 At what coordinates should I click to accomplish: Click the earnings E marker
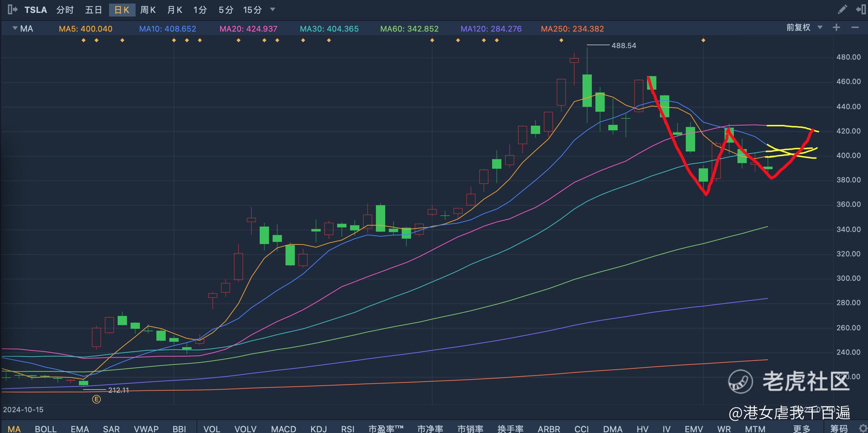click(96, 399)
